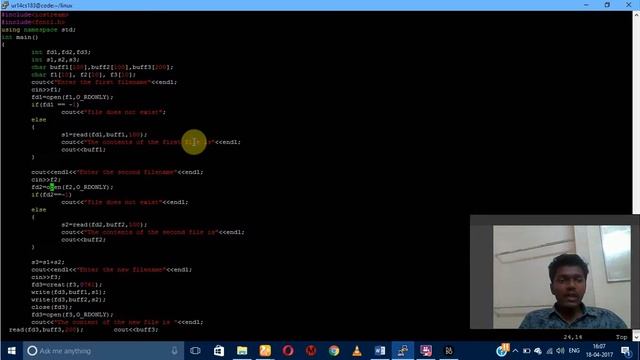Screen dimensions: 640x360
Task: Open Task View from the taskbar
Action: 195,351
